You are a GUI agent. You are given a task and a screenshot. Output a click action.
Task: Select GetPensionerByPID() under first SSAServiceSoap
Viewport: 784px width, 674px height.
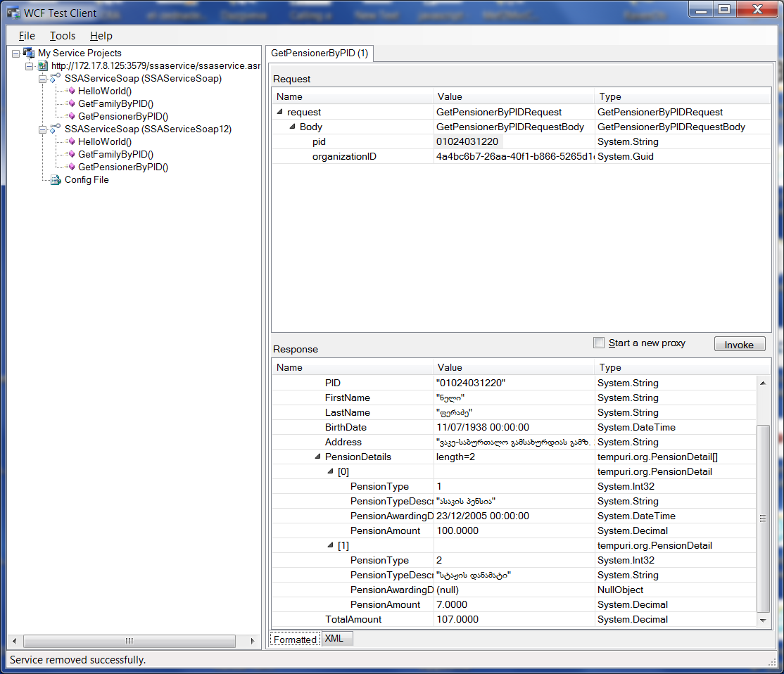[x=122, y=116]
